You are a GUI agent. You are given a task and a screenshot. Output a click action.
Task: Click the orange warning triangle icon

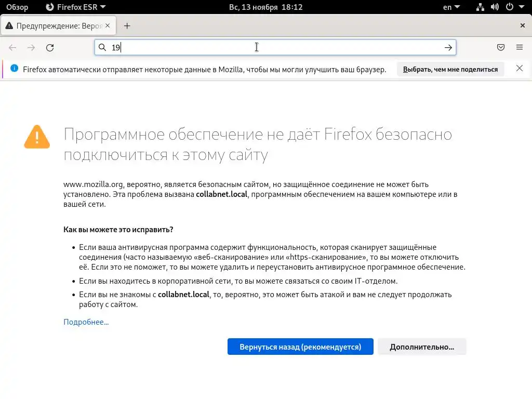point(37,137)
